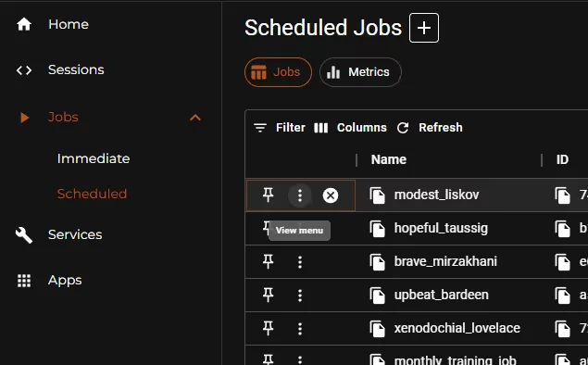The image size is (588, 365).
Task: Select the xenodochial_lovelace name text
Action: click(x=457, y=328)
